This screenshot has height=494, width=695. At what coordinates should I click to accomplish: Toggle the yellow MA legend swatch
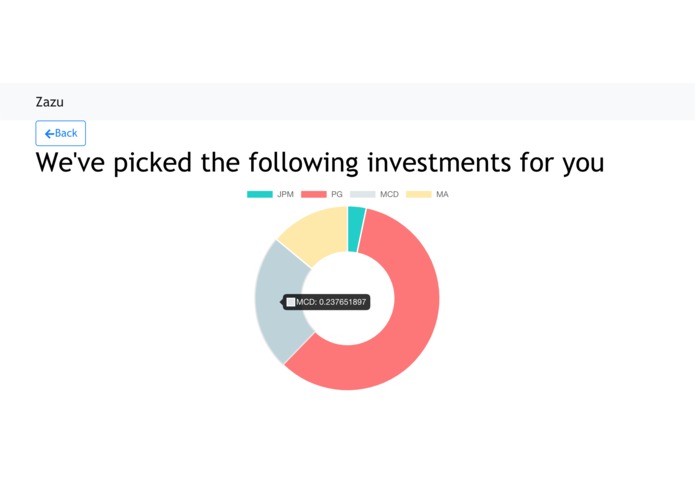coord(419,194)
